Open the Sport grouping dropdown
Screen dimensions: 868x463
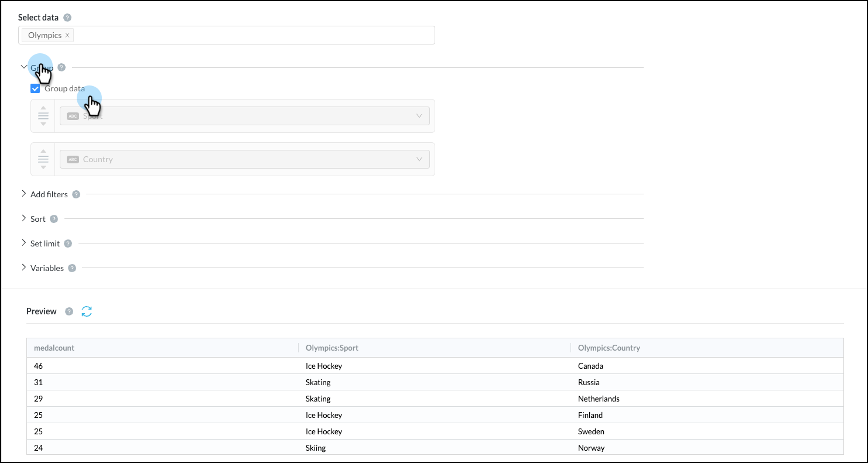(245, 116)
